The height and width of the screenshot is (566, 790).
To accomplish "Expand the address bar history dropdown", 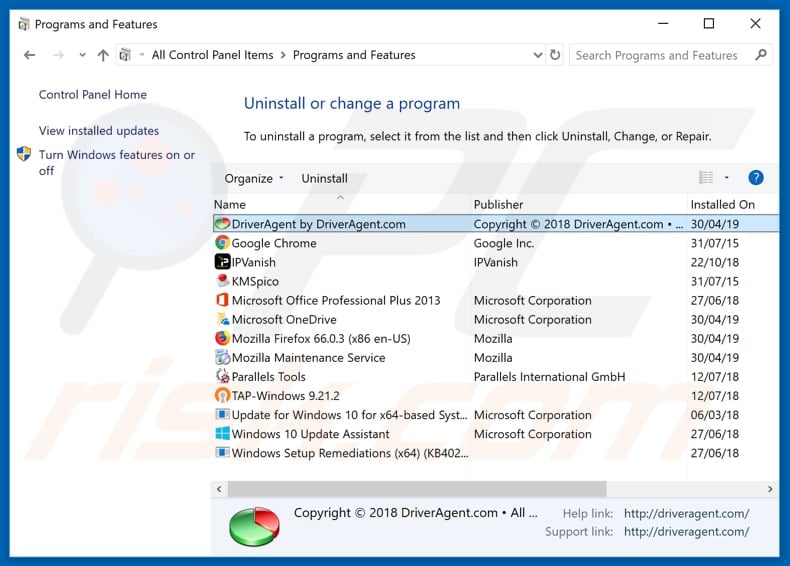I will click(538, 55).
